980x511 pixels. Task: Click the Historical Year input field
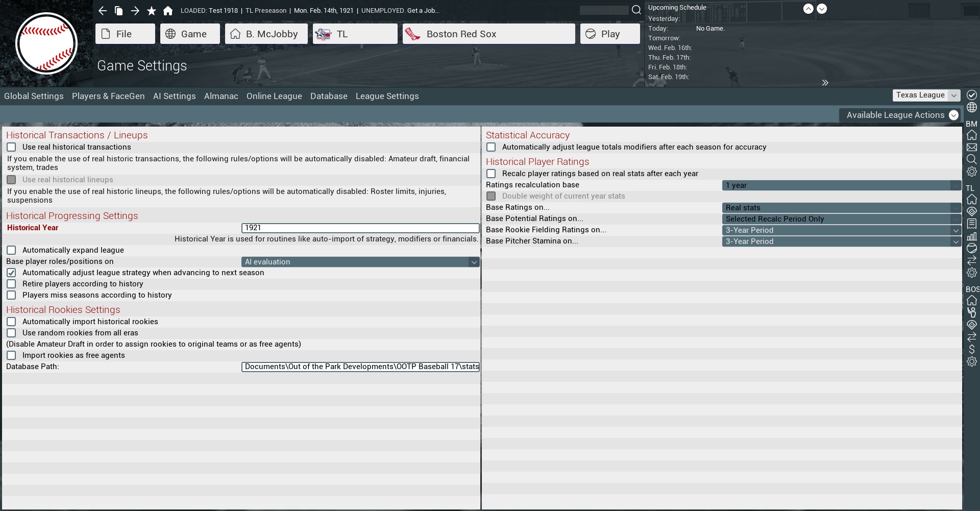click(360, 228)
